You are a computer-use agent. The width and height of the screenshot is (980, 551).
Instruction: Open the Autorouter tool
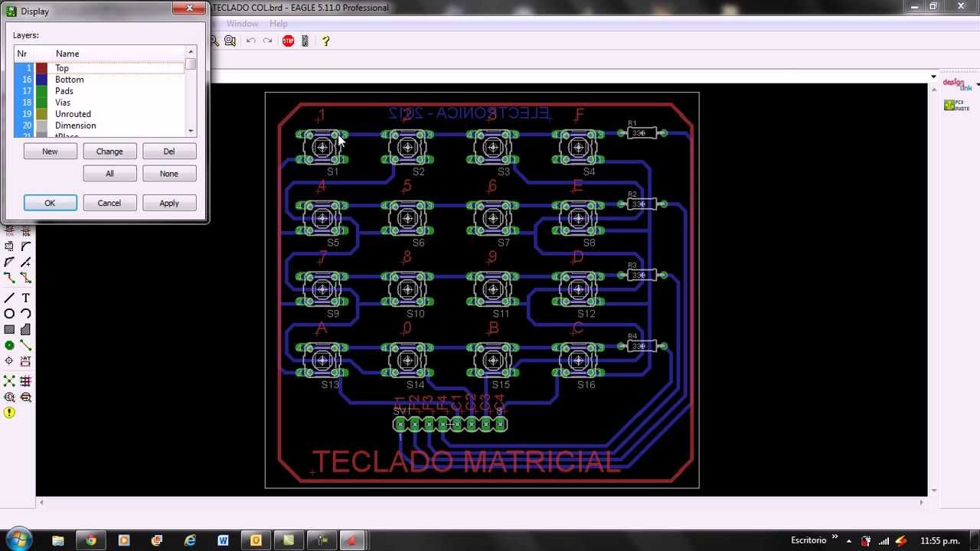26,381
